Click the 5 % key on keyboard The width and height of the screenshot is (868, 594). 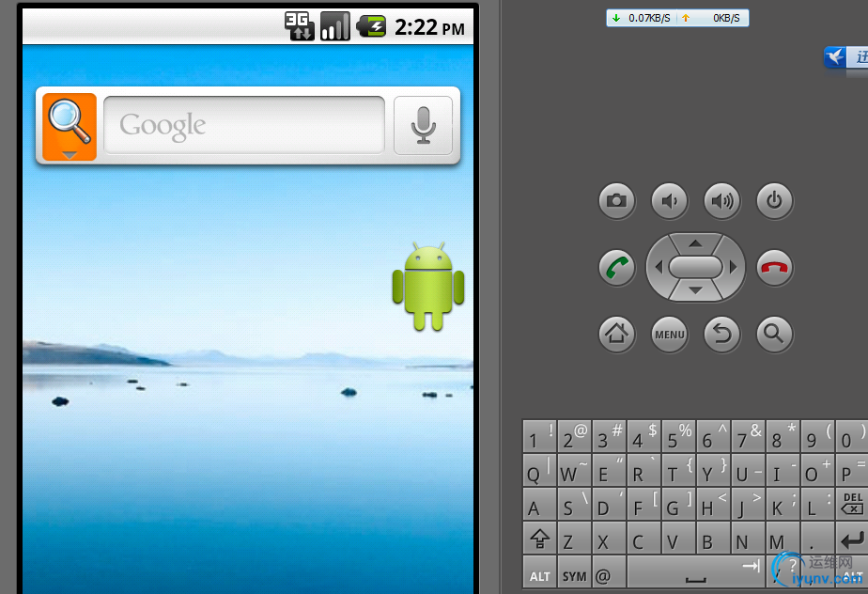(x=679, y=437)
